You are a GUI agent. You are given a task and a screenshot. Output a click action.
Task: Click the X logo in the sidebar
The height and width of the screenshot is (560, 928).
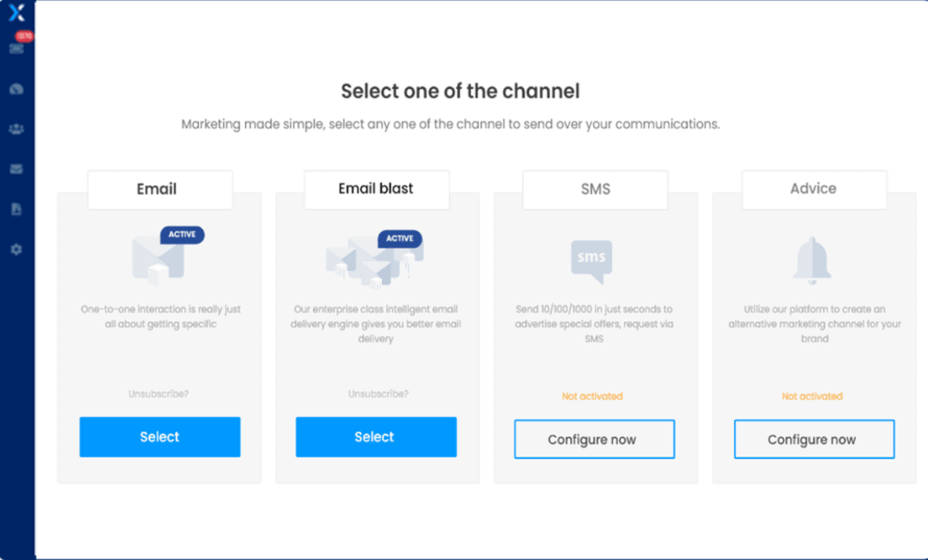pos(16,12)
